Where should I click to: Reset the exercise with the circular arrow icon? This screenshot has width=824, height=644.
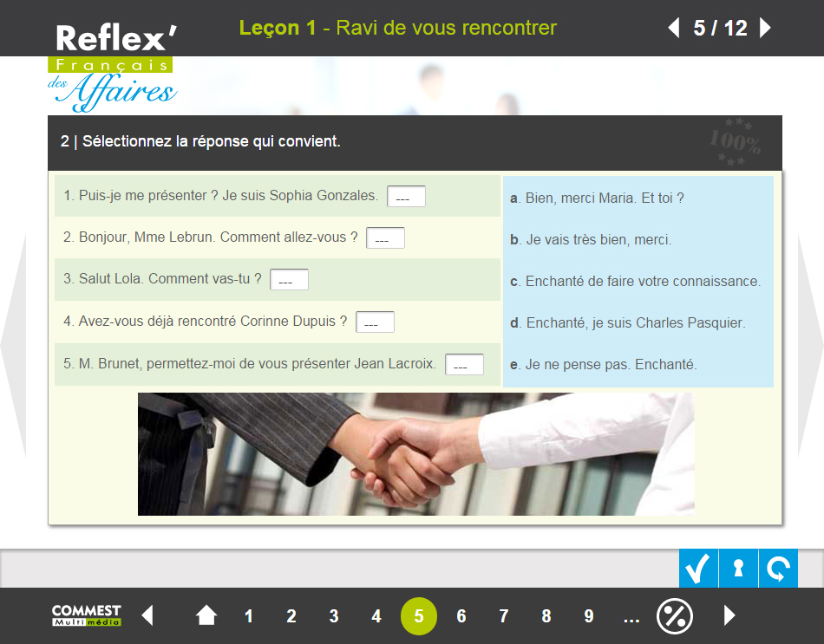[778, 569]
